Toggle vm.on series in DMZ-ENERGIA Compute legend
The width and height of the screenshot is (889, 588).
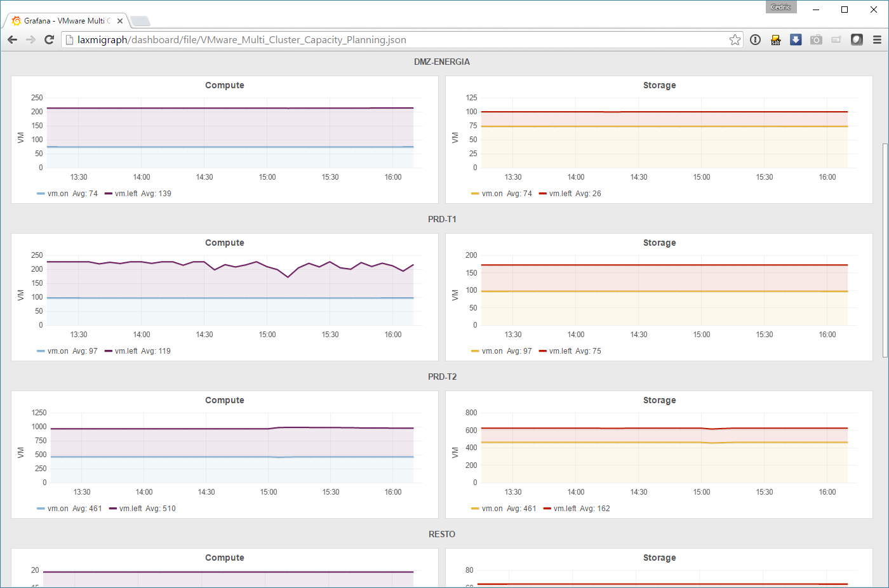pos(58,194)
